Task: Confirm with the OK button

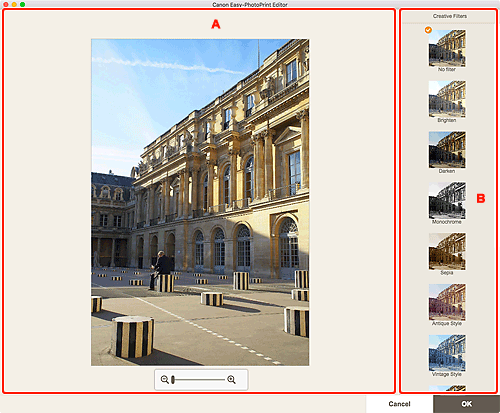Action: (x=467, y=404)
